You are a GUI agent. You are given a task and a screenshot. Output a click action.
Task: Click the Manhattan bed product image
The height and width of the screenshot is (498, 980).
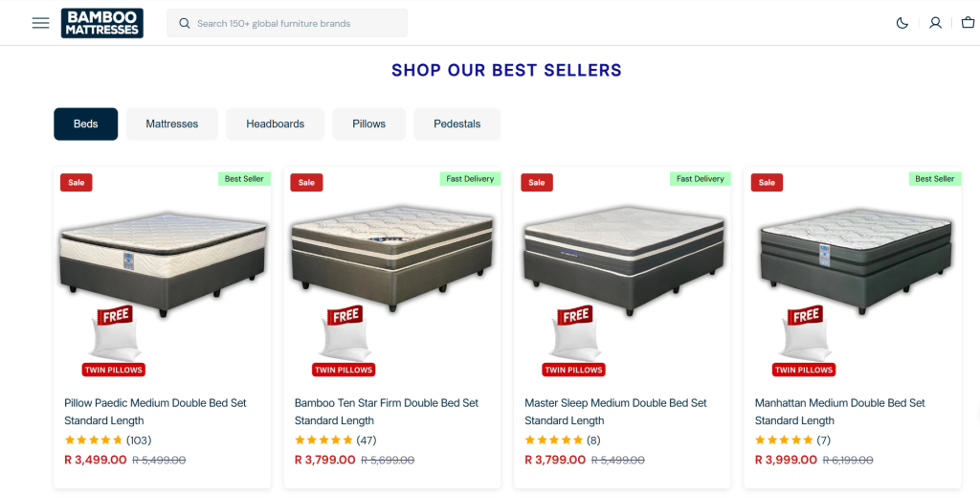click(x=854, y=259)
